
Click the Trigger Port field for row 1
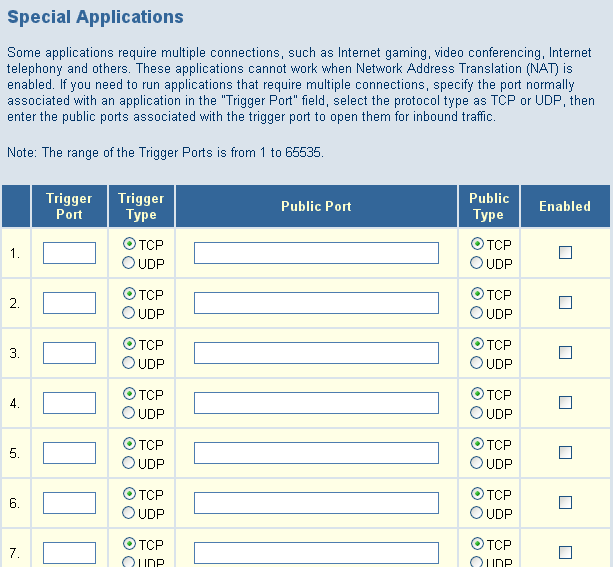(69, 253)
